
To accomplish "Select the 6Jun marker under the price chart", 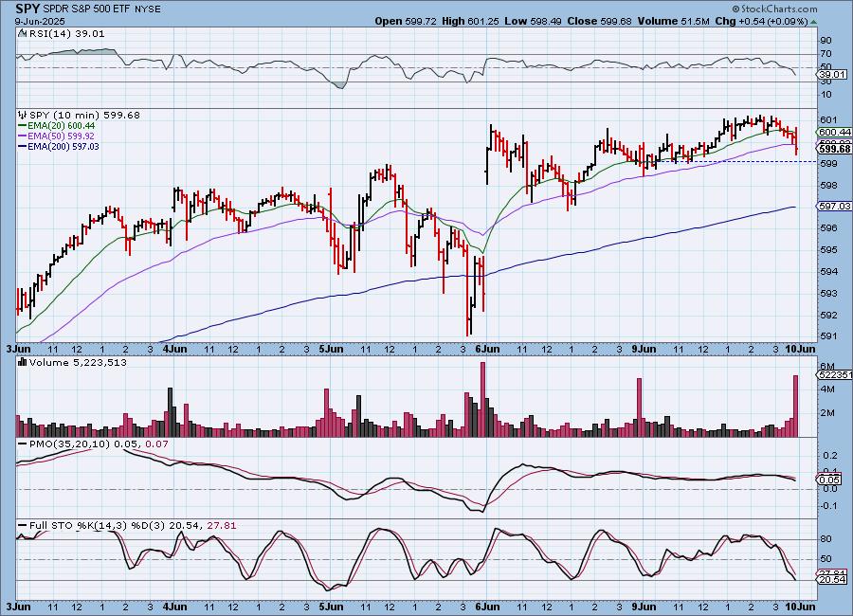I will pos(487,349).
